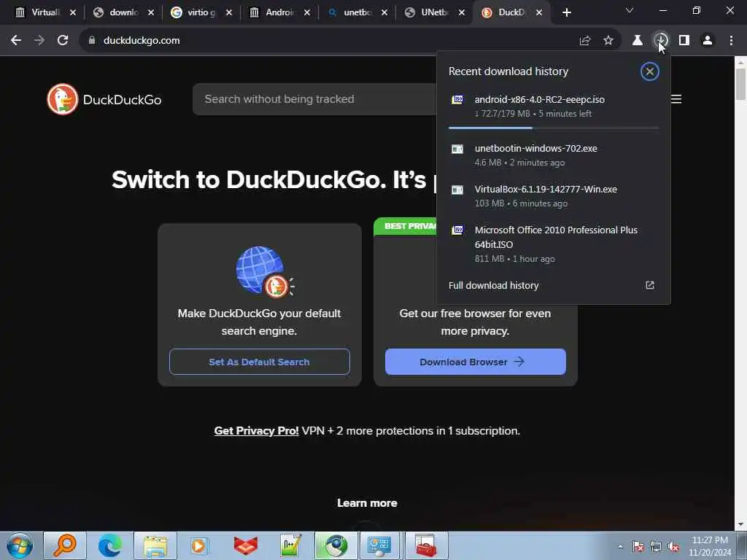Open the red toolbox taskbar icon
Image resolution: width=747 pixels, height=560 pixels.
pyautogui.click(x=426, y=545)
